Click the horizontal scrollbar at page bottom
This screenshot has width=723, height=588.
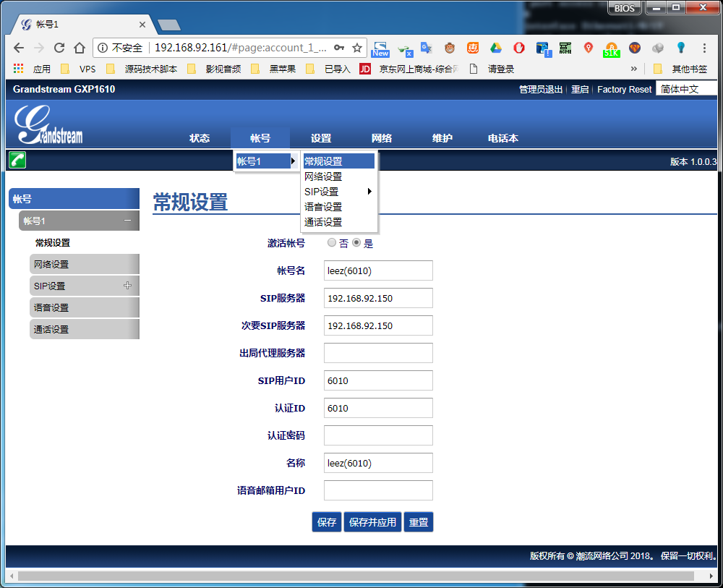[356, 576]
